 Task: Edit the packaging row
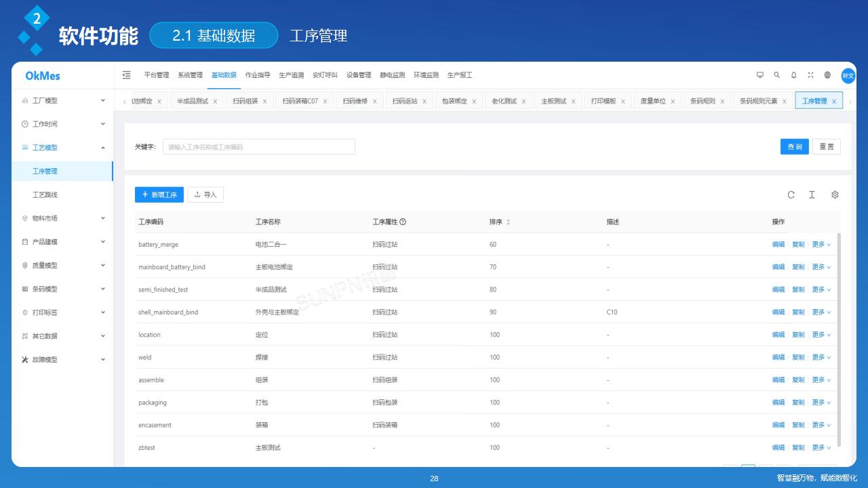(778, 403)
